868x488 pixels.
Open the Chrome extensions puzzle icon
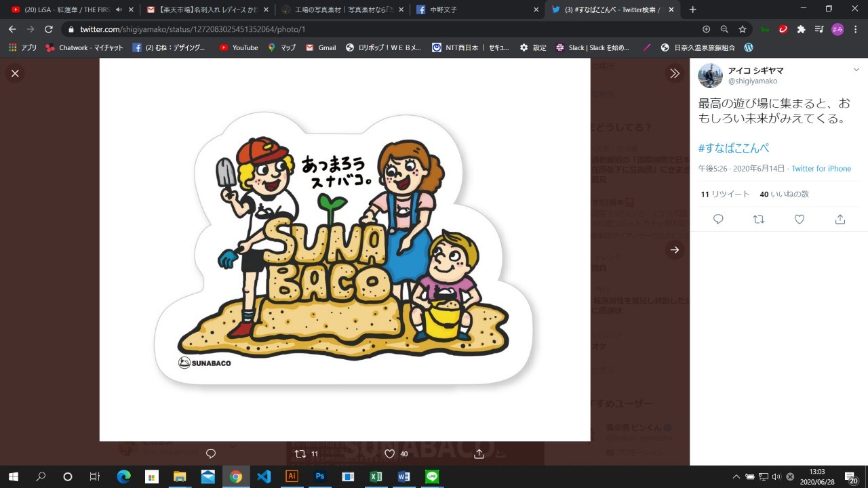point(801,29)
